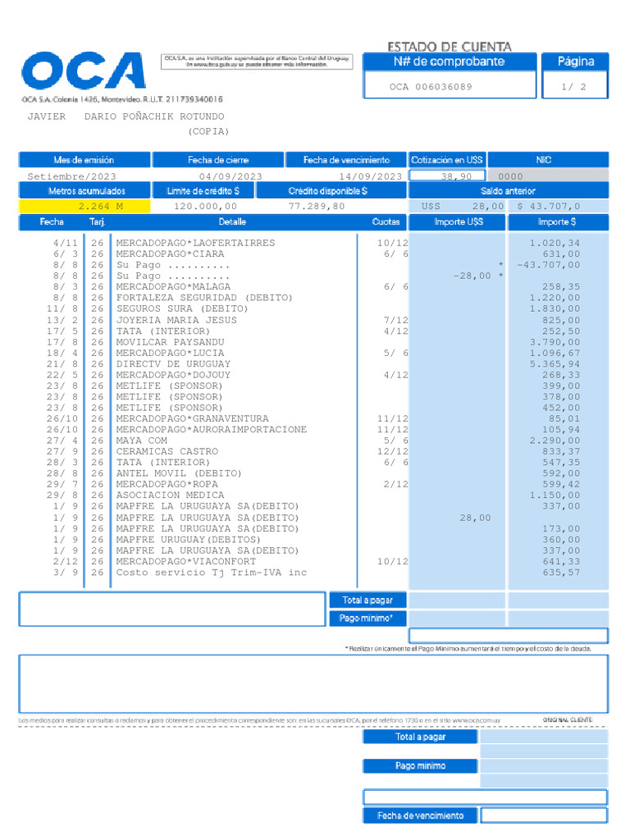Select the FORTALEZA SEGURIDAD (DEBITO) entry
Screen dimensions: 630x840
coord(204,298)
